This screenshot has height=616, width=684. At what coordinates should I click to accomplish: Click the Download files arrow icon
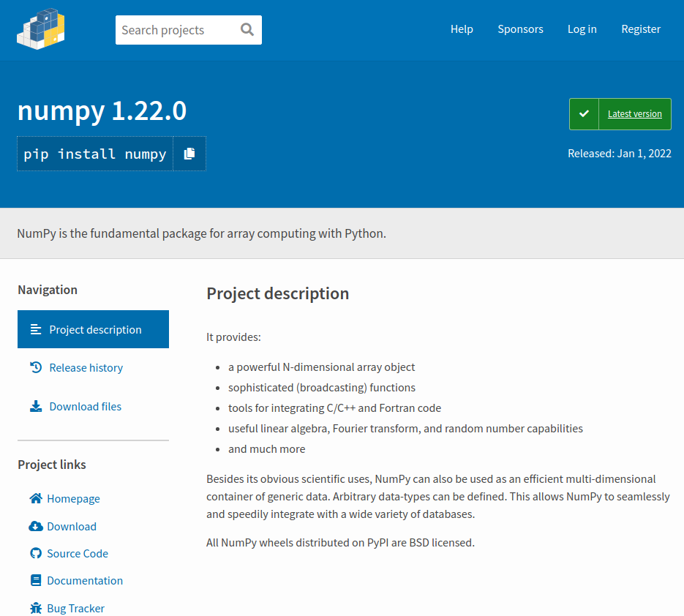coord(34,406)
